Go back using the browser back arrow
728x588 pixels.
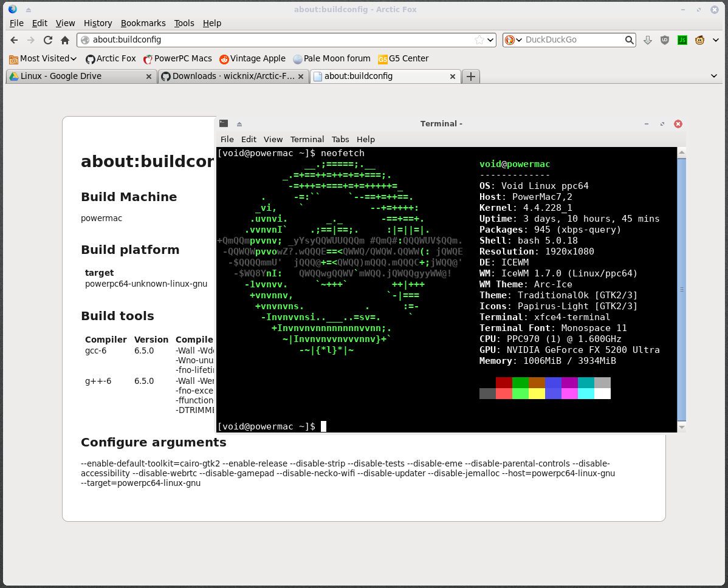coord(14,40)
